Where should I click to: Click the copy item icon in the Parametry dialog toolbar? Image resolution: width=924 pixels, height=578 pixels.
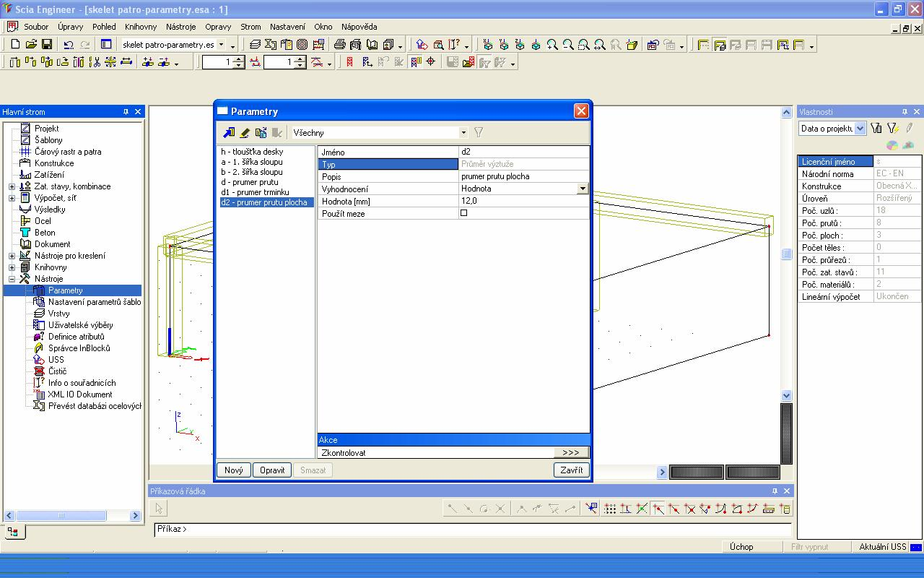[x=261, y=133]
